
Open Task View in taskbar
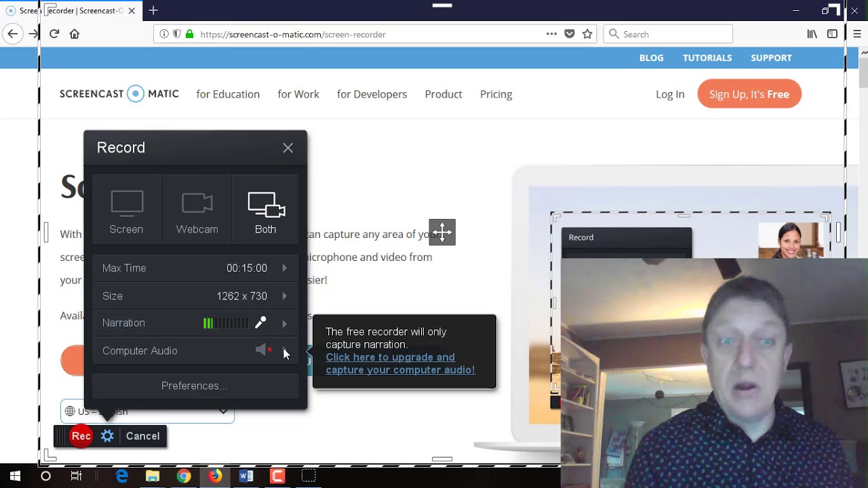[x=76, y=476]
